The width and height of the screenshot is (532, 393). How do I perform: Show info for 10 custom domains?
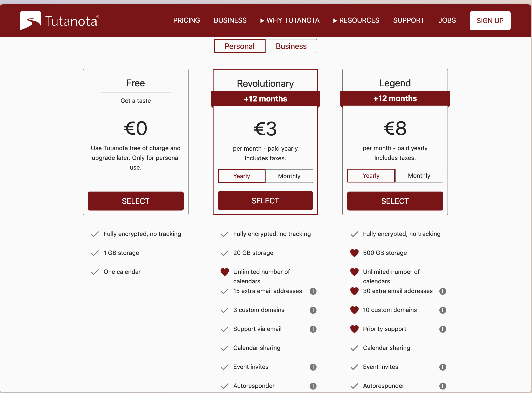(x=443, y=310)
